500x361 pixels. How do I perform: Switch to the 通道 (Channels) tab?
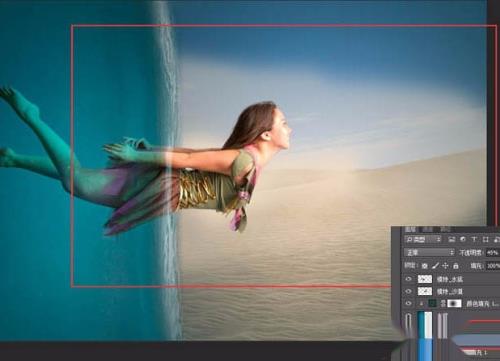[x=428, y=229]
